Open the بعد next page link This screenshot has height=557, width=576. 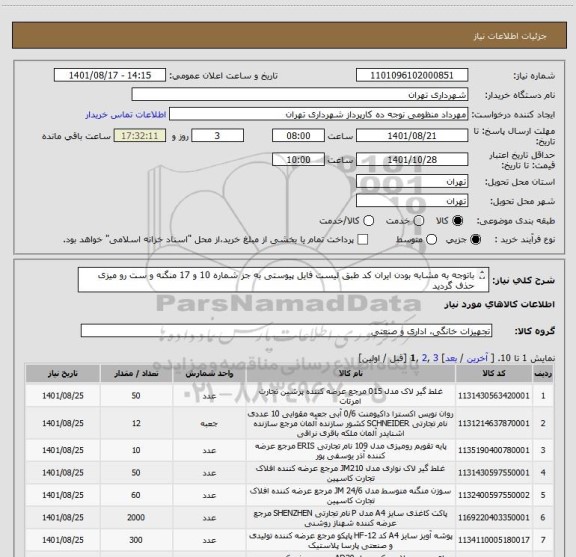451,358
